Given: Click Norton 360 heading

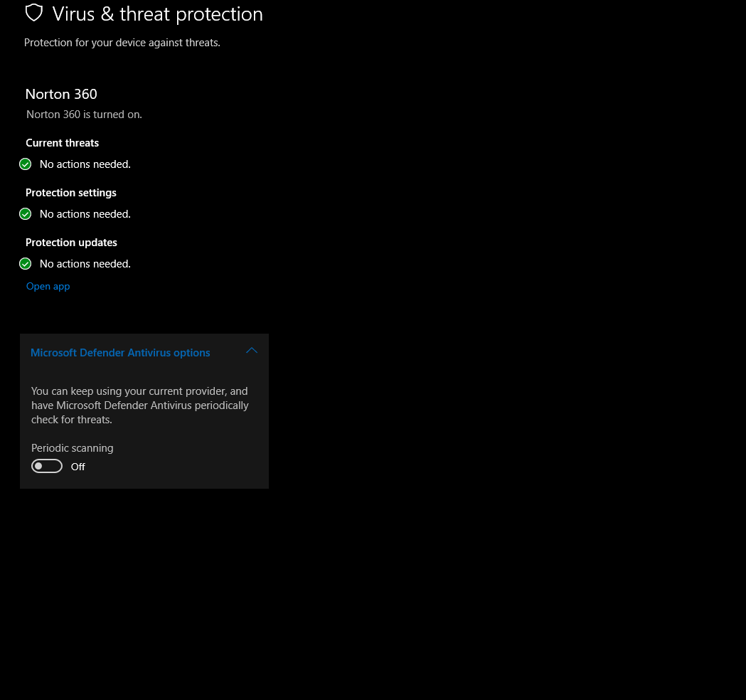Looking at the screenshot, I should [x=61, y=94].
